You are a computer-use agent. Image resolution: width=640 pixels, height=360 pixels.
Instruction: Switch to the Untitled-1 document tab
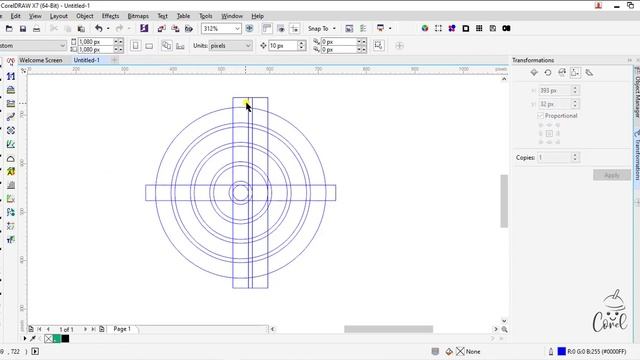87,60
